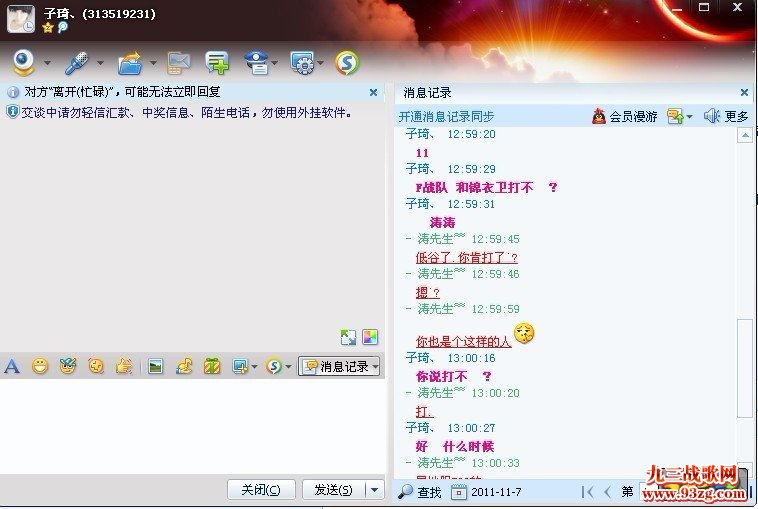Select 会员漫游 in the history toolbar
This screenshot has width=758, height=509.
tap(625, 116)
